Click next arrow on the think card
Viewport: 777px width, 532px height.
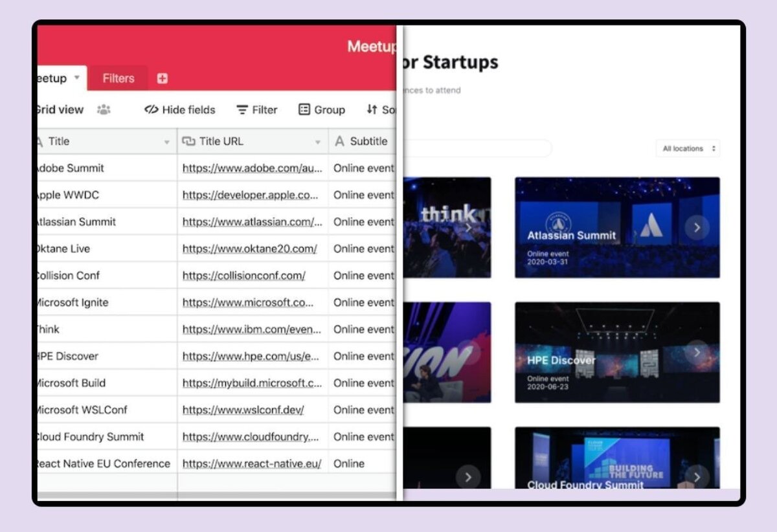468,227
